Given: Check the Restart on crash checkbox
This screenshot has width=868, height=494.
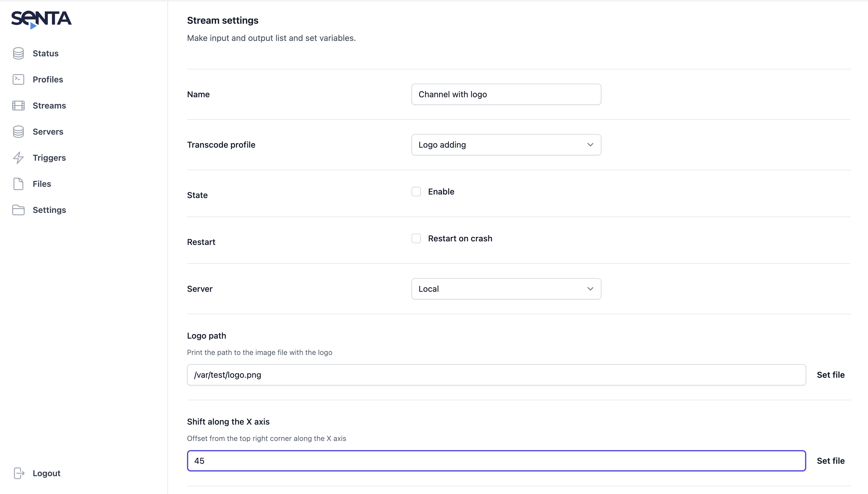Looking at the screenshot, I should click(416, 238).
